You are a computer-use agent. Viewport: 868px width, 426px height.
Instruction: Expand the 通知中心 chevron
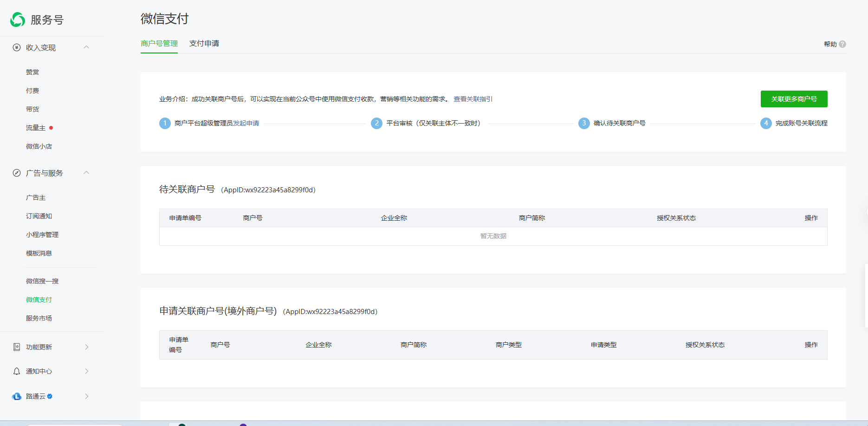pos(87,371)
